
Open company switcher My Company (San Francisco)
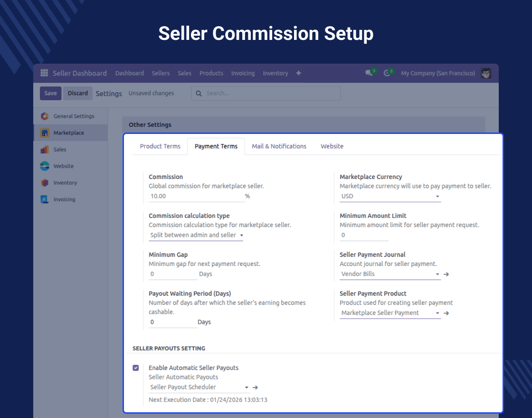point(438,73)
